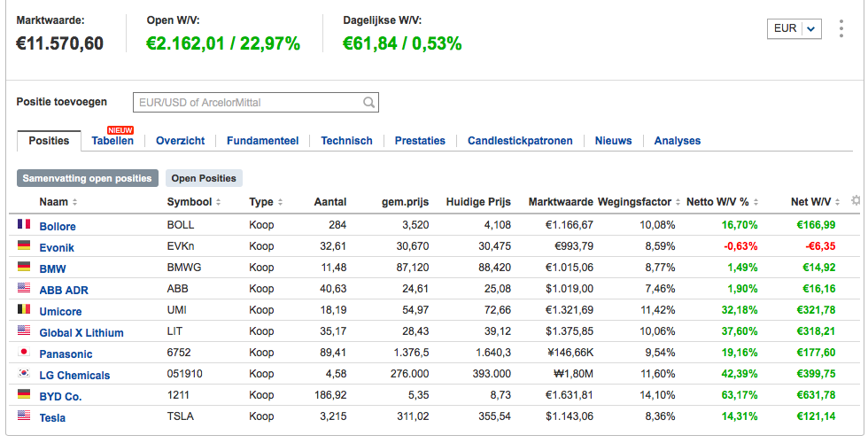Screen dimensions: 868x443
Task: Open the Technisch tab
Action: click(x=346, y=141)
